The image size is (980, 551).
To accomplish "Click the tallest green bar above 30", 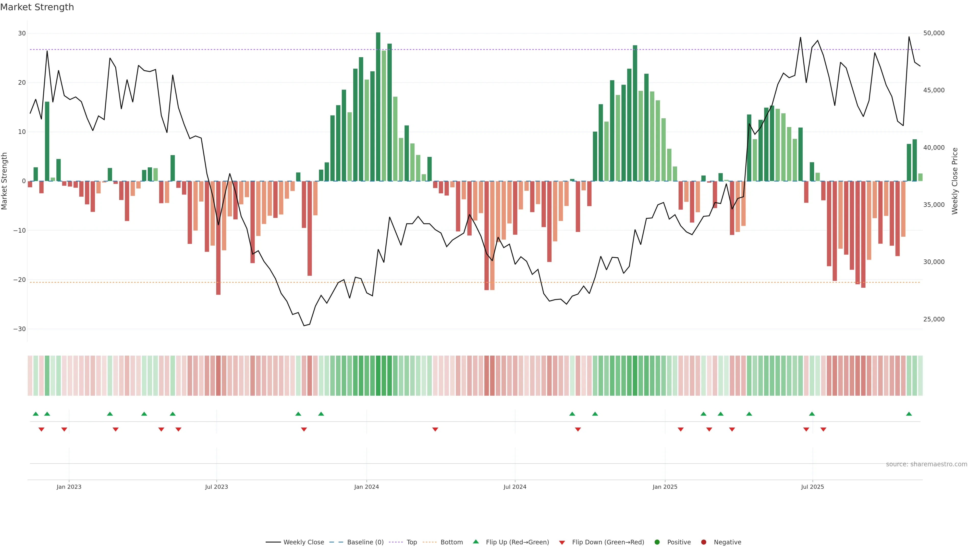I will [378, 106].
